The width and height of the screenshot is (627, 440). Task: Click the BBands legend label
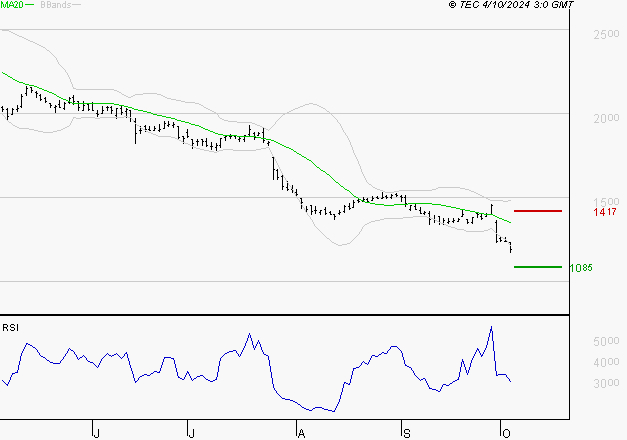pyautogui.click(x=56, y=5)
